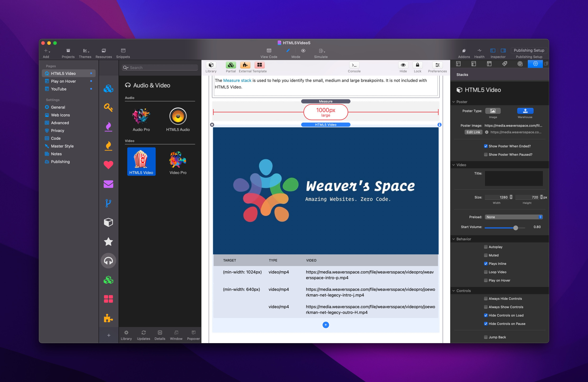Click the Edit Link button
Viewport: 588px width, 382px height.
(x=473, y=132)
